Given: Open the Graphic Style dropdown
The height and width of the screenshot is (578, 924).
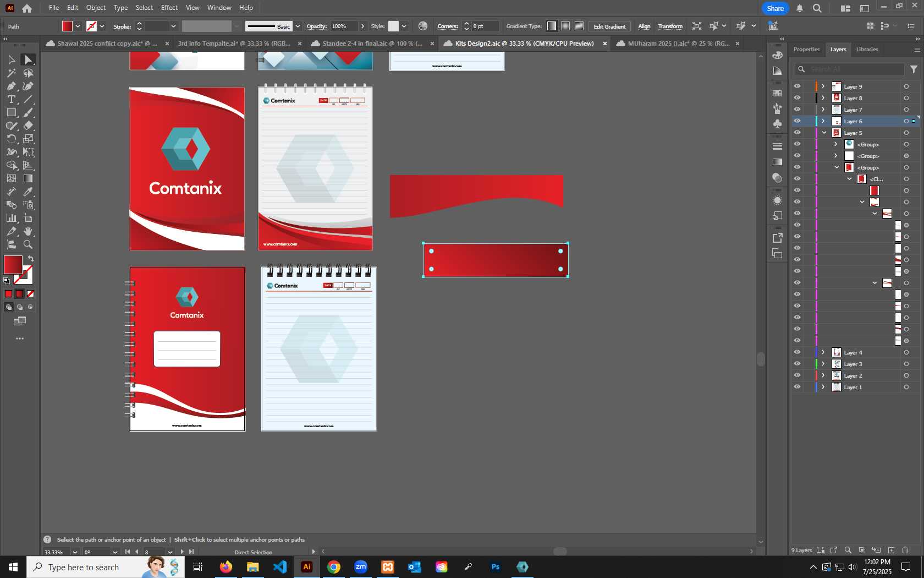Looking at the screenshot, I should 404,26.
